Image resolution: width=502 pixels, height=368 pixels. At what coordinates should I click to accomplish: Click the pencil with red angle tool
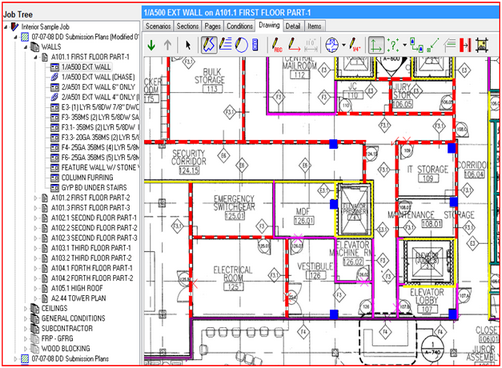coord(293,45)
